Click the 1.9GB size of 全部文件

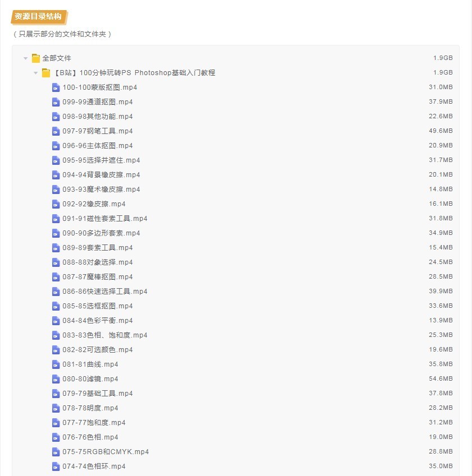pyautogui.click(x=443, y=58)
